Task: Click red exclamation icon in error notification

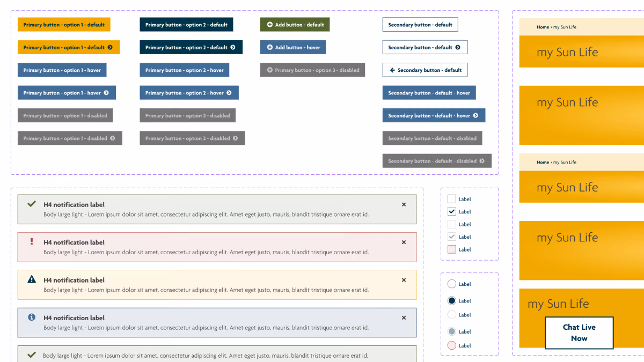Action: 32,241
